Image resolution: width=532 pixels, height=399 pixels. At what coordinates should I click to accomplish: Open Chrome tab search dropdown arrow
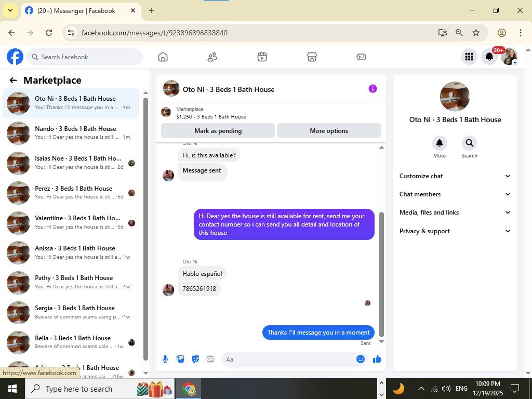click(10, 10)
